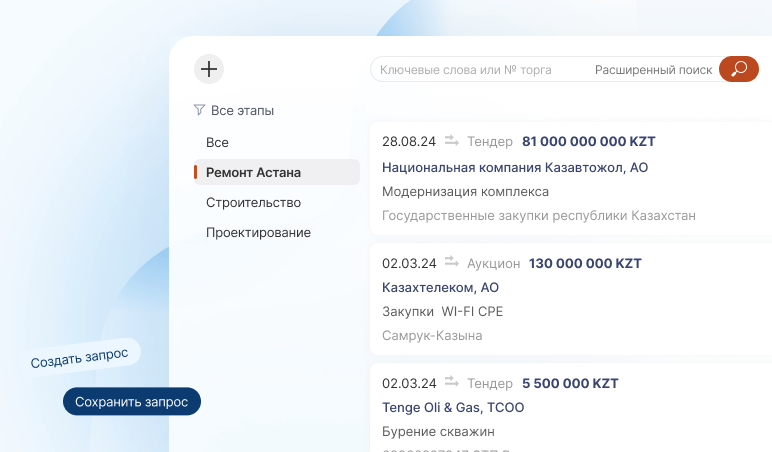Click arrows icon in Казавтожол tender row

pyautogui.click(x=452, y=141)
